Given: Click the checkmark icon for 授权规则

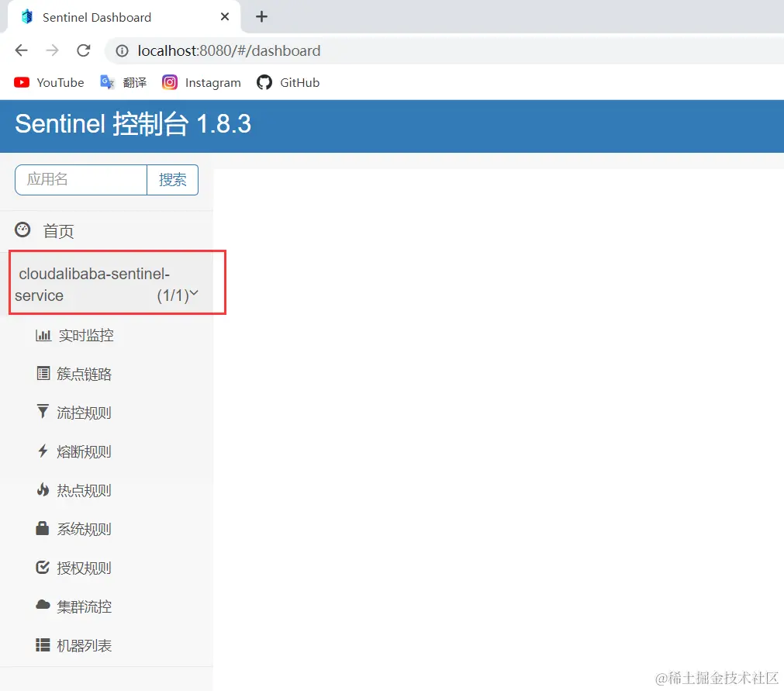Looking at the screenshot, I should 43,567.
